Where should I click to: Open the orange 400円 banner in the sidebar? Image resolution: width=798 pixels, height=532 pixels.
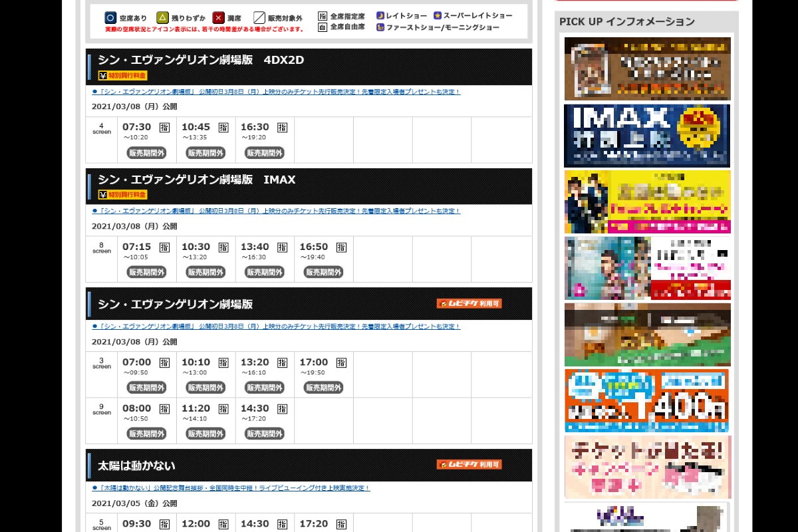[646, 400]
